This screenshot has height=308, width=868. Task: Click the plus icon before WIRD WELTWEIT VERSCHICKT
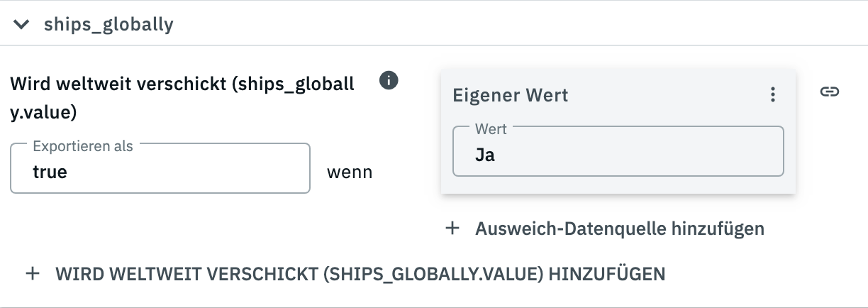[x=32, y=273]
